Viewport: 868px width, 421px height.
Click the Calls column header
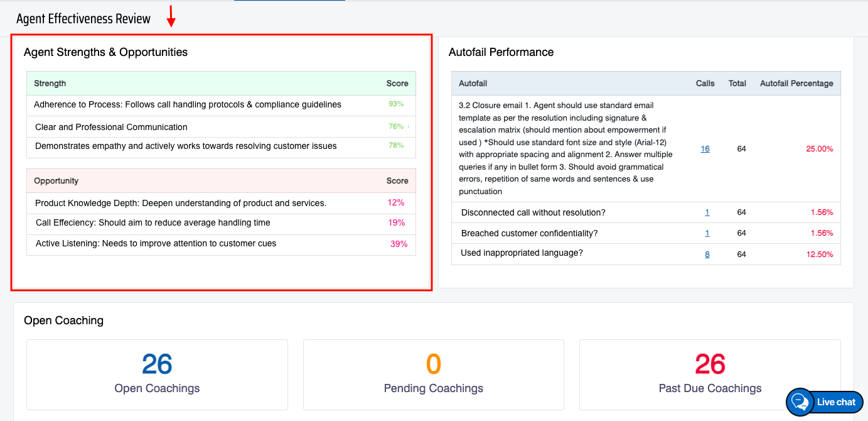point(705,84)
